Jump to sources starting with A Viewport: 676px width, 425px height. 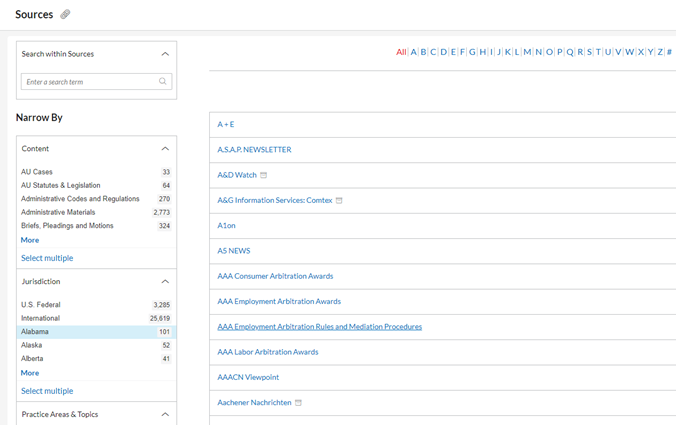point(413,52)
